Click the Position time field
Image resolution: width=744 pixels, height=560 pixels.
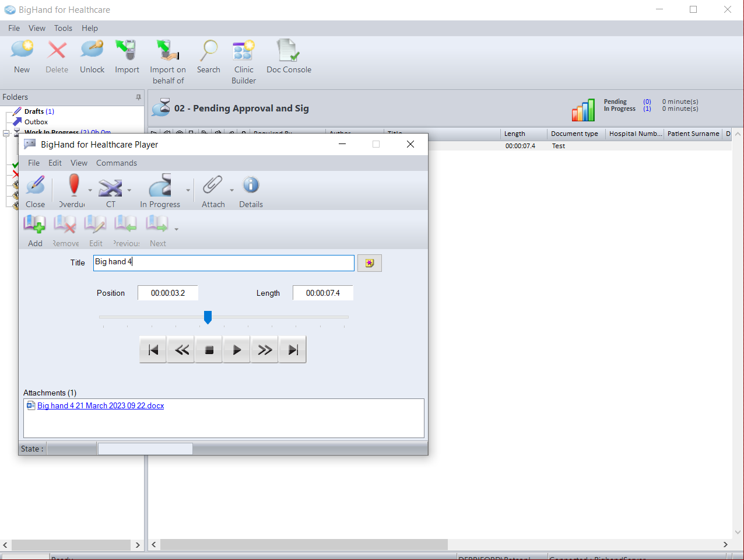pyautogui.click(x=168, y=293)
